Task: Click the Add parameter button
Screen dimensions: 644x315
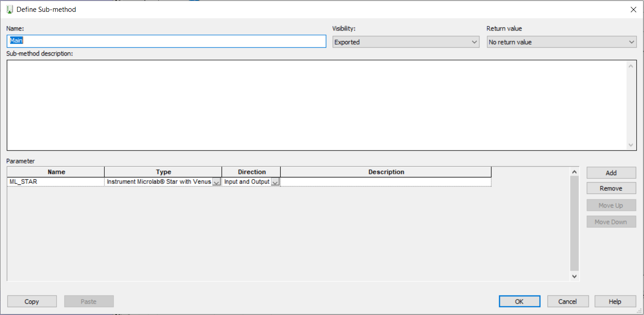Action: tap(611, 173)
